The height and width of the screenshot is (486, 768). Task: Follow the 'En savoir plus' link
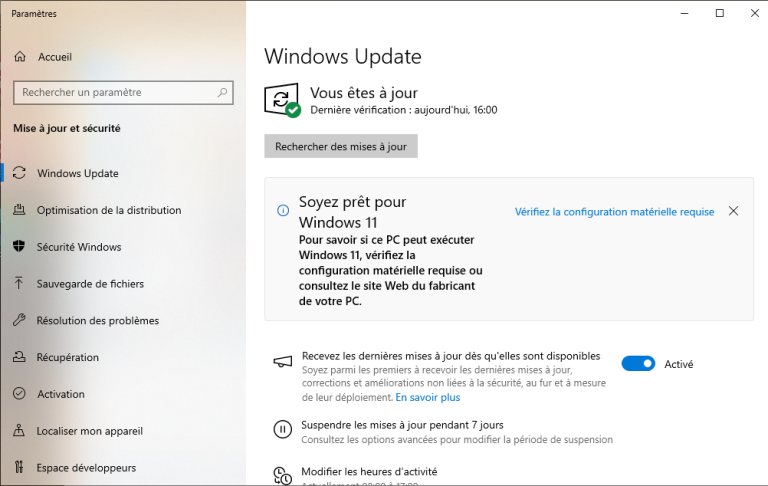(x=428, y=397)
